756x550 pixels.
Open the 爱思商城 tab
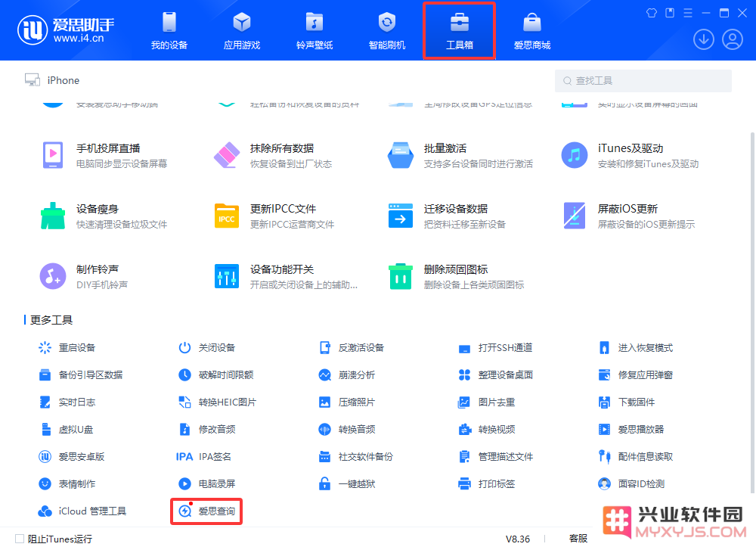tap(531, 31)
